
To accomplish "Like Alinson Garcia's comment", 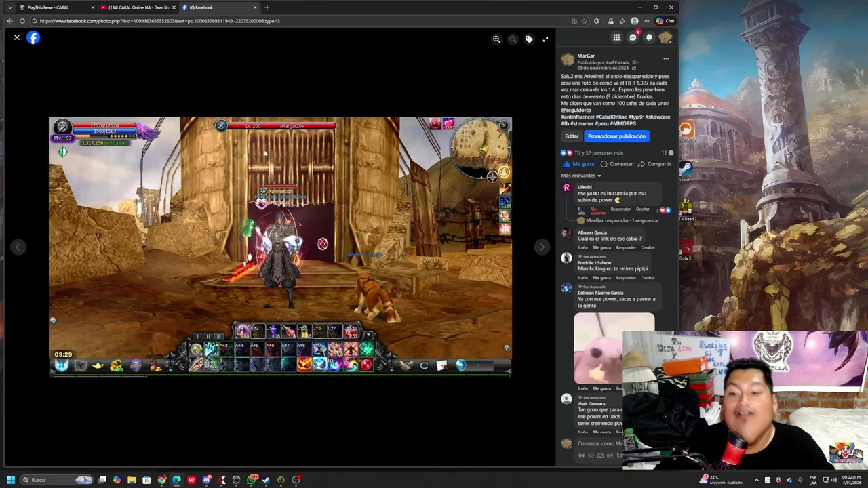I will coord(601,248).
